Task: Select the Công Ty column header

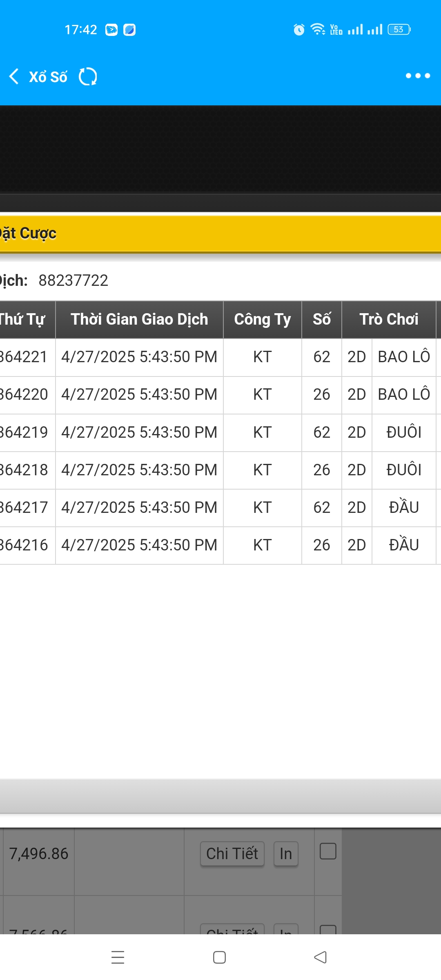Action: 262,320
